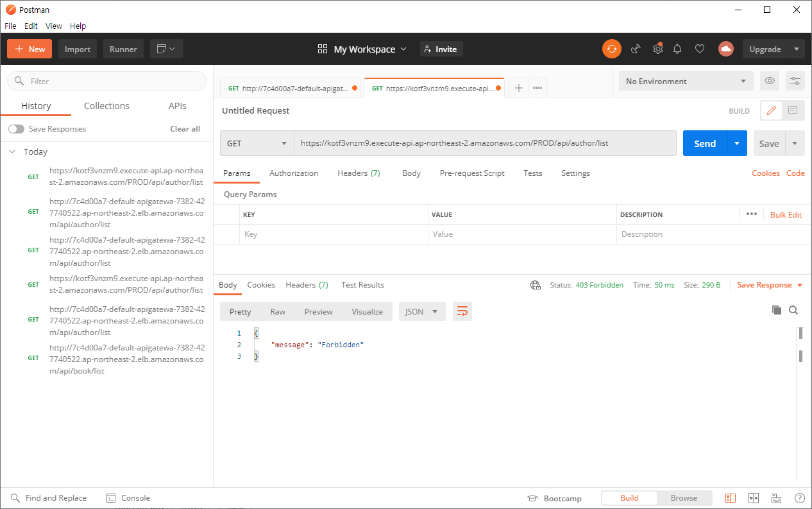The image size is (812, 509).
Task: Switch to the Collections tab
Action: point(106,106)
